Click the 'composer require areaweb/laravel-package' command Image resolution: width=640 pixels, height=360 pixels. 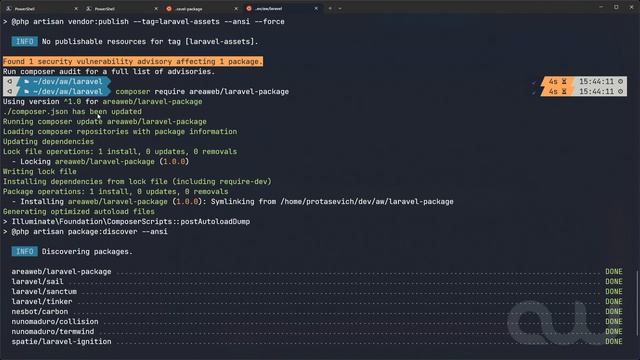202,91
